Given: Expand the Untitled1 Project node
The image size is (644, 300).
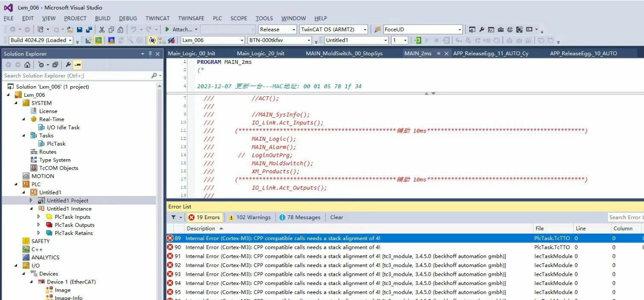Looking at the screenshot, I should point(31,200).
